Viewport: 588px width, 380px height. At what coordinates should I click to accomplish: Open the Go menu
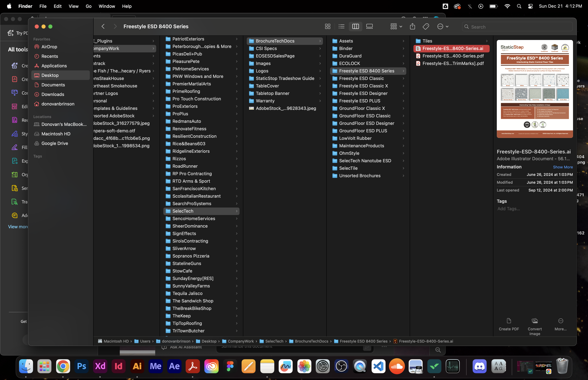[88, 6]
